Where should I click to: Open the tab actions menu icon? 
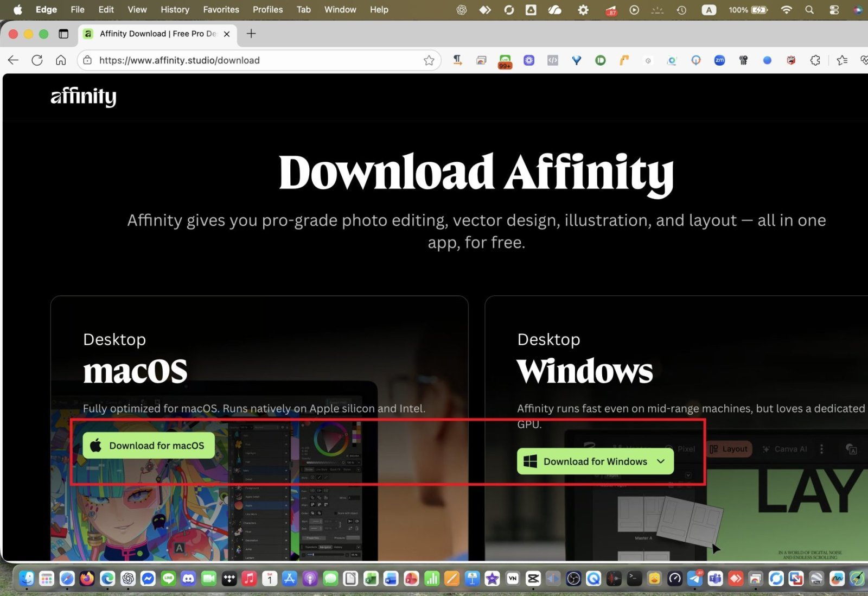[x=63, y=34]
